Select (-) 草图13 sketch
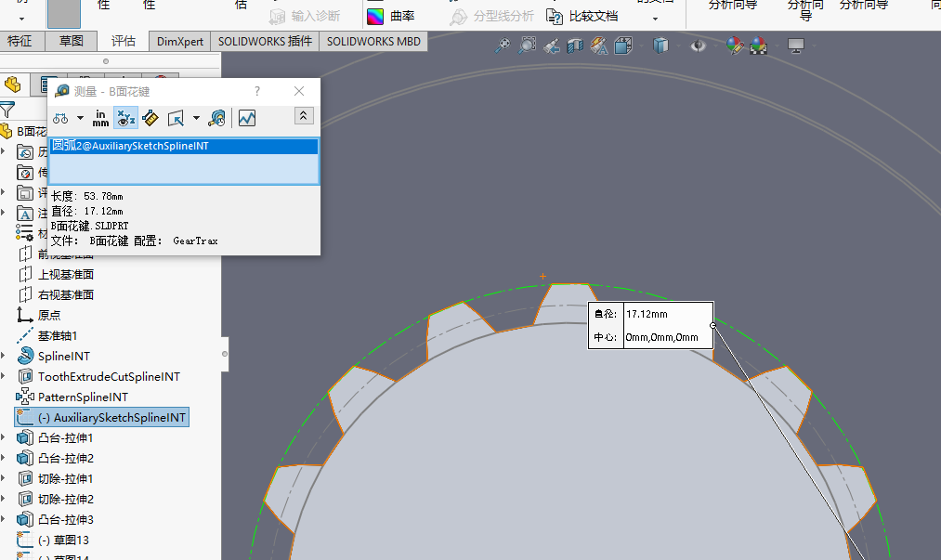 point(63,540)
